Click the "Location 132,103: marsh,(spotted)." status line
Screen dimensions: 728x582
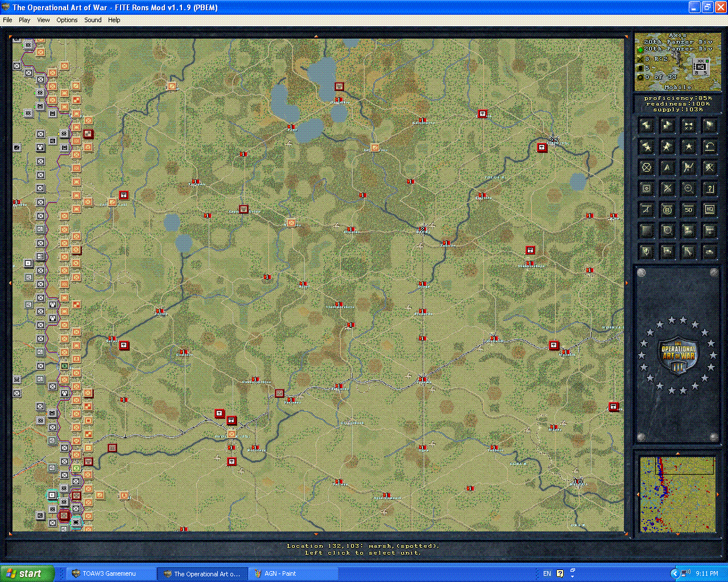point(363,546)
